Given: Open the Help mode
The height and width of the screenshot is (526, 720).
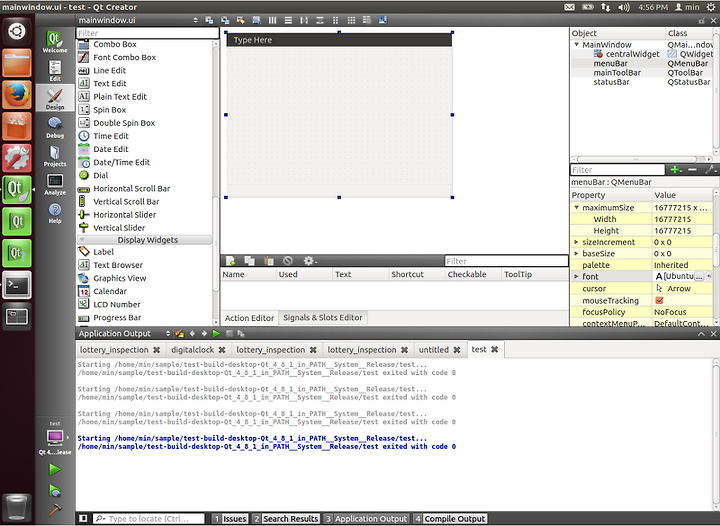Looking at the screenshot, I should (x=55, y=213).
